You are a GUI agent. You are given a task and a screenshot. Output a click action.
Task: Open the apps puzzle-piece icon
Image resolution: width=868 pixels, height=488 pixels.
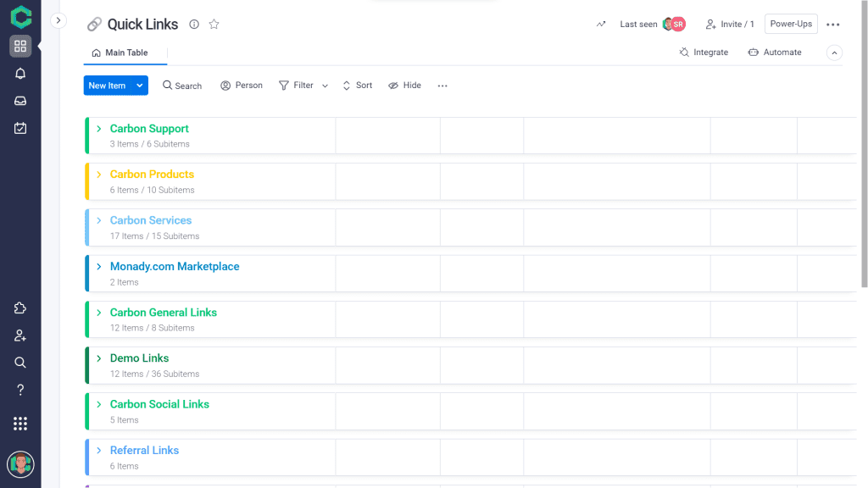coord(20,308)
